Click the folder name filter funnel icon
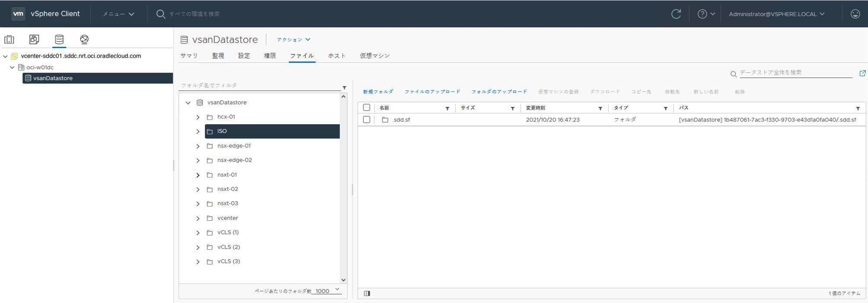The width and height of the screenshot is (868, 303). 345,87
